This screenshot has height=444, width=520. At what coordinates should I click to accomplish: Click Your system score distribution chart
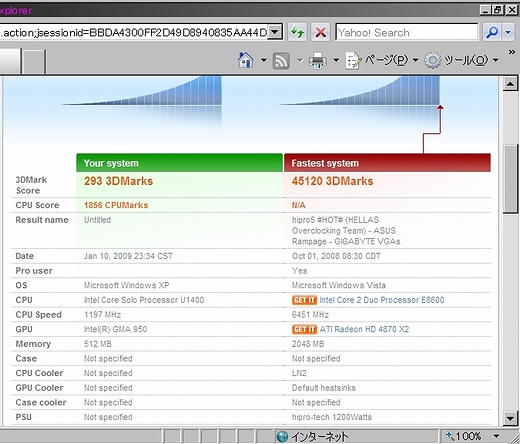(142, 91)
